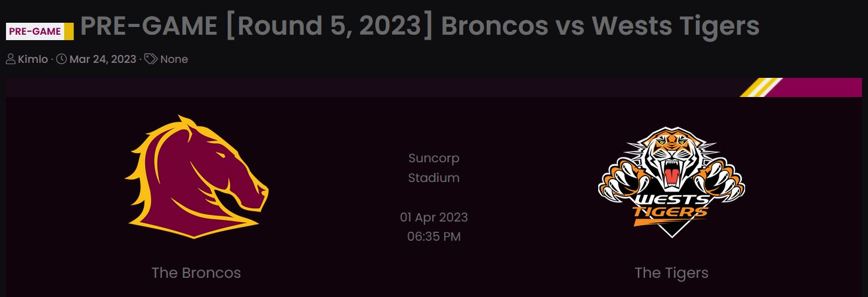Click the None tags text
Viewport: 868px width, 297px height.
point(174,59)
